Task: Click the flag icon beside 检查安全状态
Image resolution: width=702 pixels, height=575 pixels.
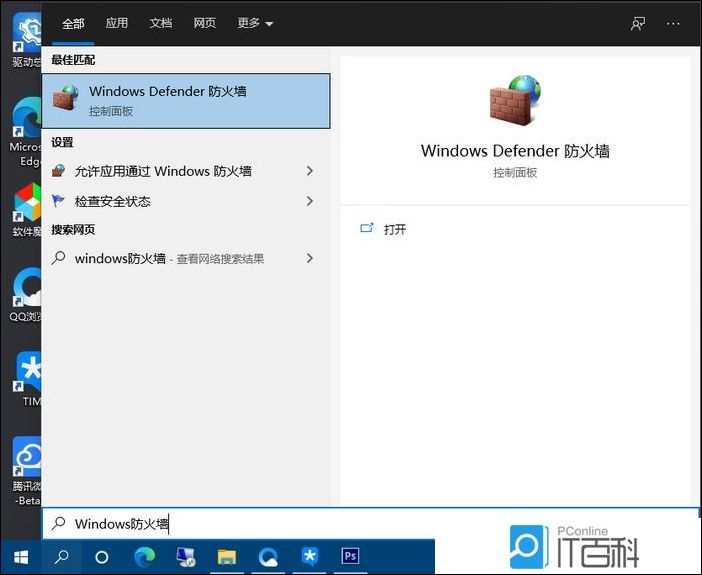Action: tap(58, 201)
